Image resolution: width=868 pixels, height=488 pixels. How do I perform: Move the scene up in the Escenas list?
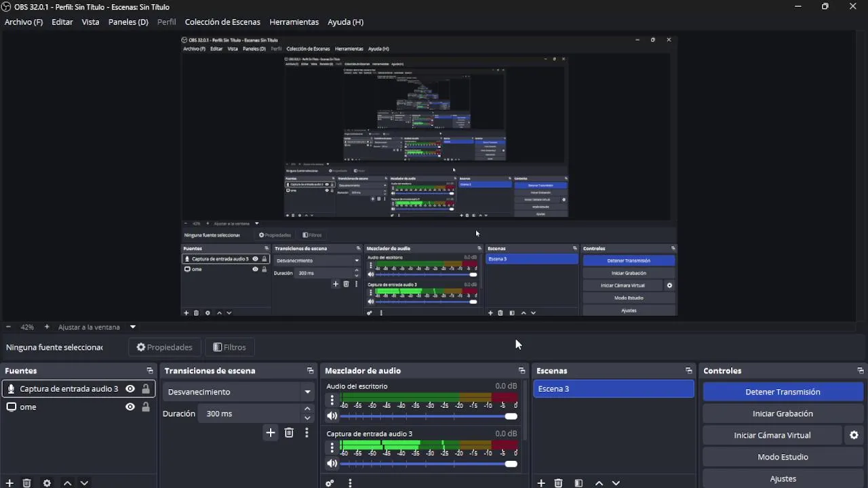(x=599, y=483)
